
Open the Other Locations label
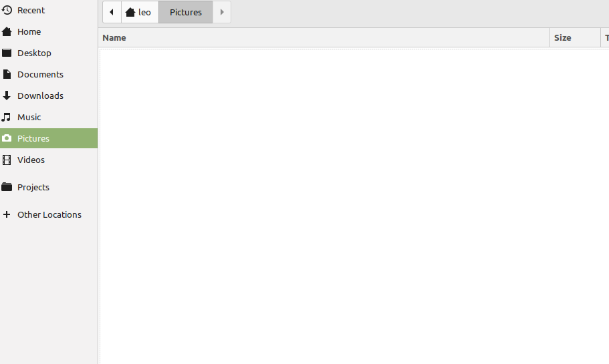[49, 215]
